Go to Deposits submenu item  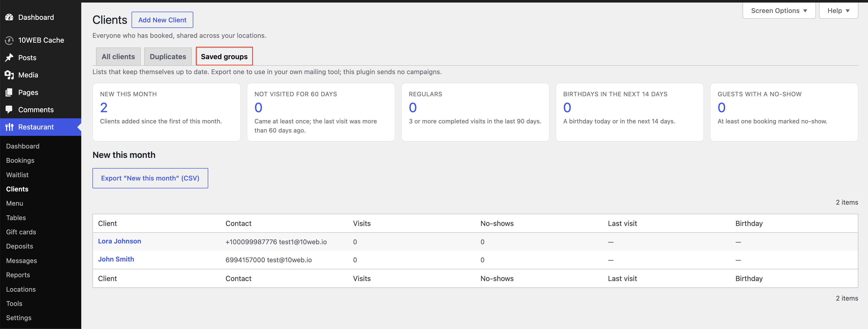(20, 246)
